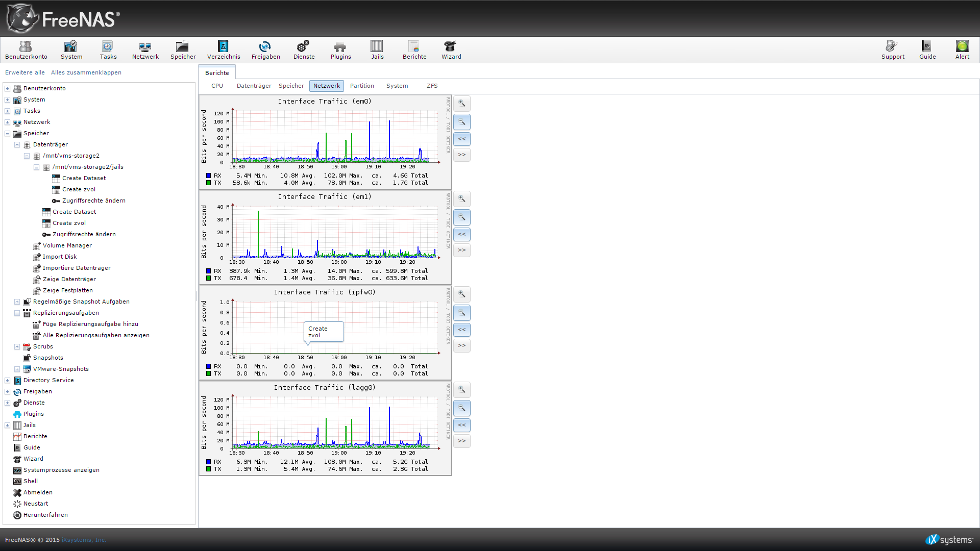This screenshot has width=980, height=551.
Task: Open System settings in top toolbar
Action: click(x=71, y=50)
